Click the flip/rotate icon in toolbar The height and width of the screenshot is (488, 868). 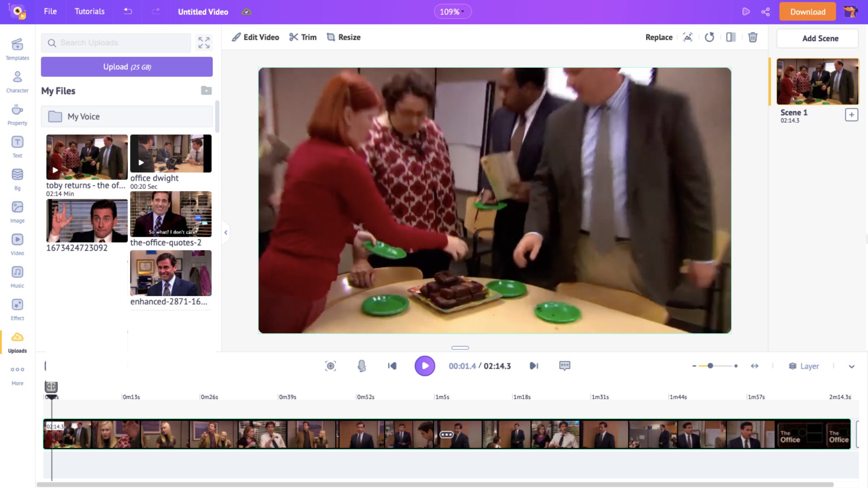[709, 37]
